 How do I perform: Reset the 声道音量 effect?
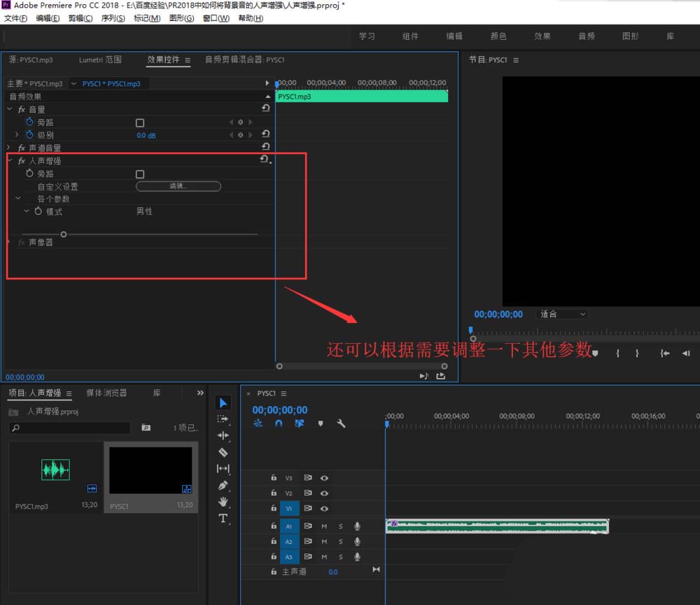265,146
